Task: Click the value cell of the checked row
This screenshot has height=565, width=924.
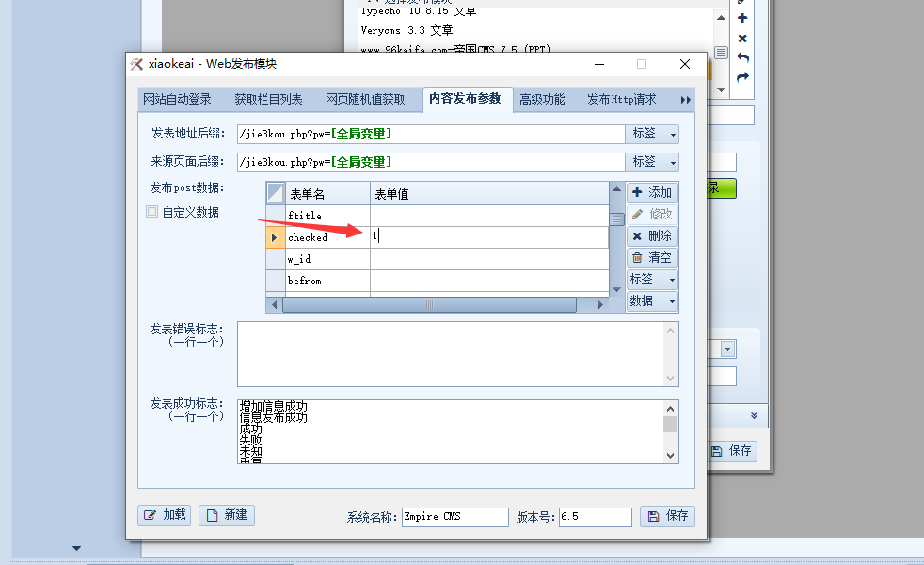Action: (x=489, y=237)
